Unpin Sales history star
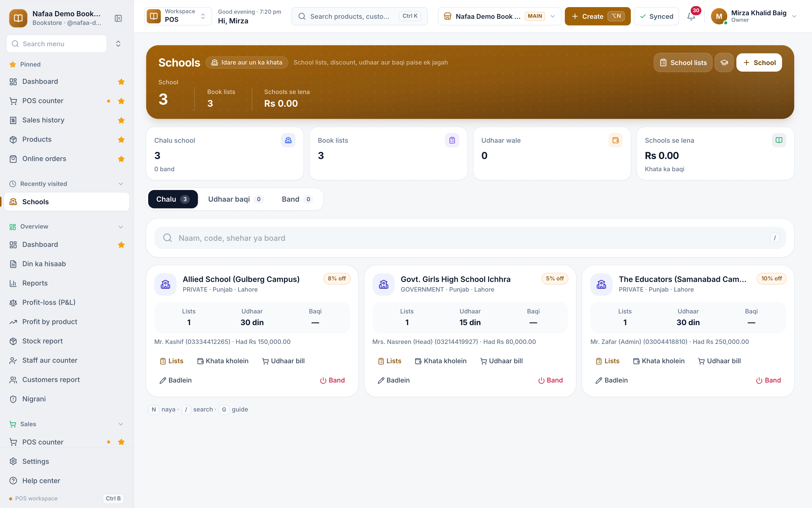812x508 pixels. [122, 120]
